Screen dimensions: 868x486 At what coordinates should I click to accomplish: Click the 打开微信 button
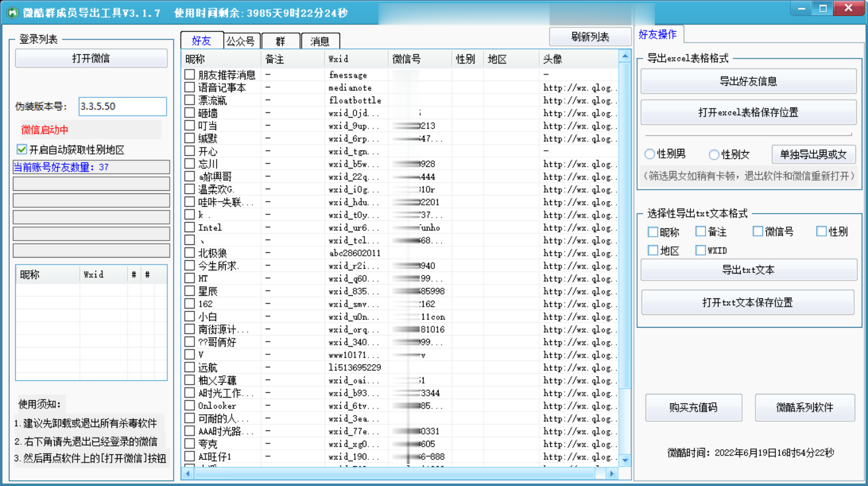point(90,58)
